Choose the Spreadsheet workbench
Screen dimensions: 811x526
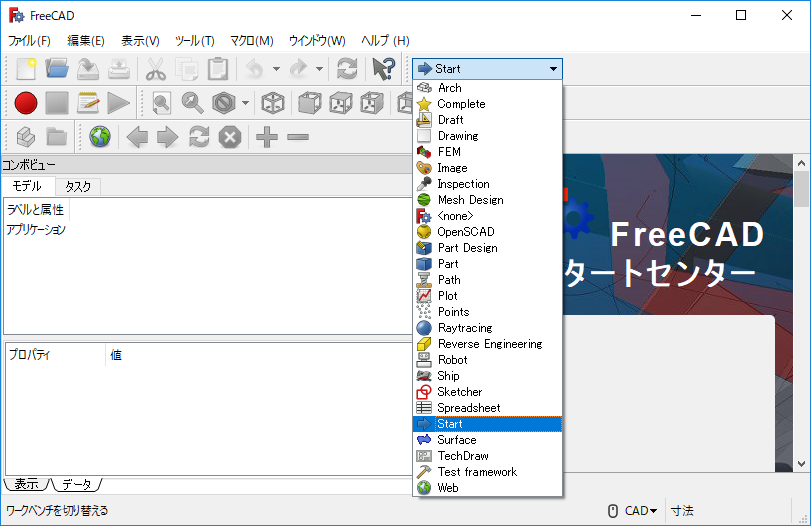(x=487, y=408)
